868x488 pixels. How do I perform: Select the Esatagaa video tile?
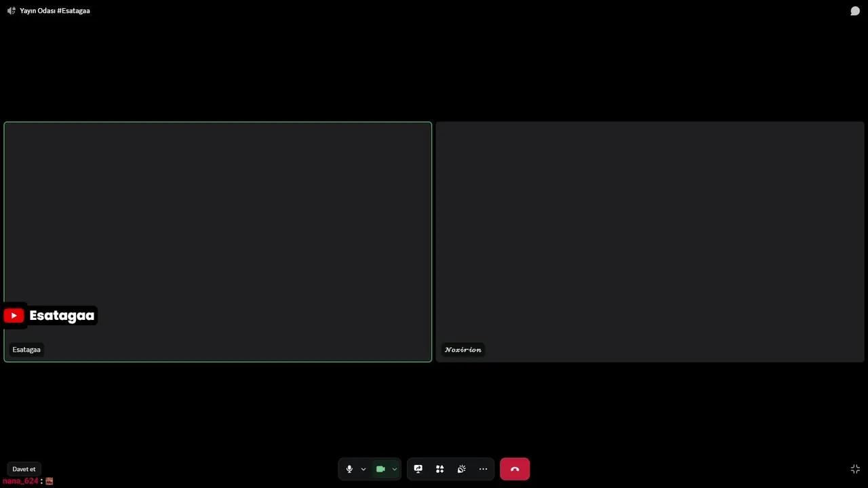click(x=218, y=242)
